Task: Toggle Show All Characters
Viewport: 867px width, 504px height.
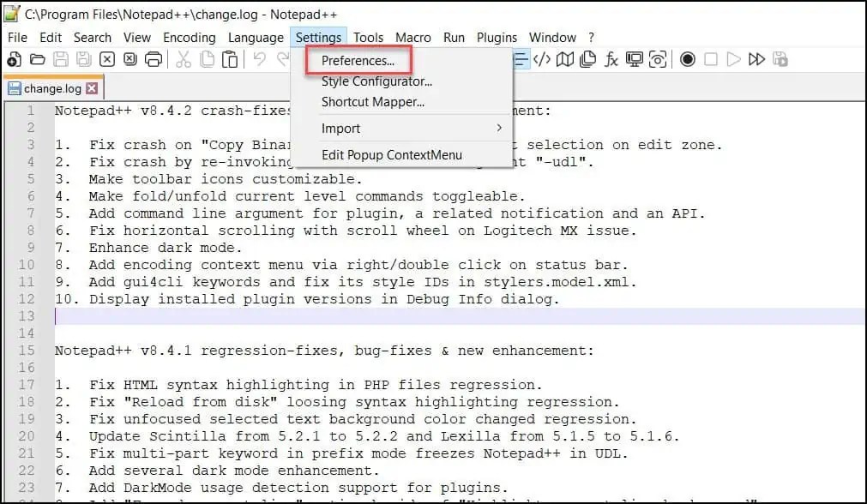Action: pos(542,58)
